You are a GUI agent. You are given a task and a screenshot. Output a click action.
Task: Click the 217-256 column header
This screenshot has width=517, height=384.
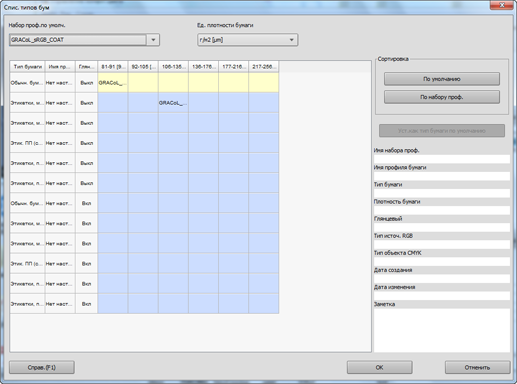264,67
